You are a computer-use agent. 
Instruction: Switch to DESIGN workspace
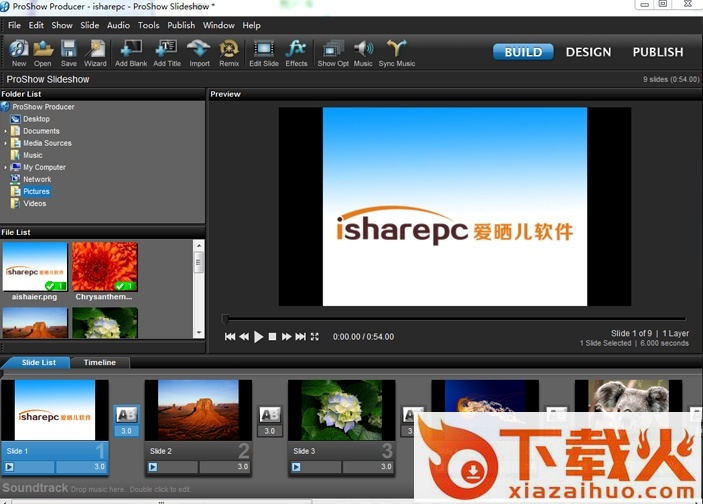coord(588,52)
